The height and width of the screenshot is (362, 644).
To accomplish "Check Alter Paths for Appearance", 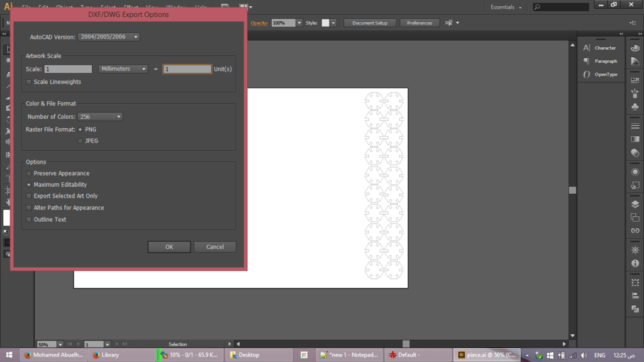I will tap(29, 207).
